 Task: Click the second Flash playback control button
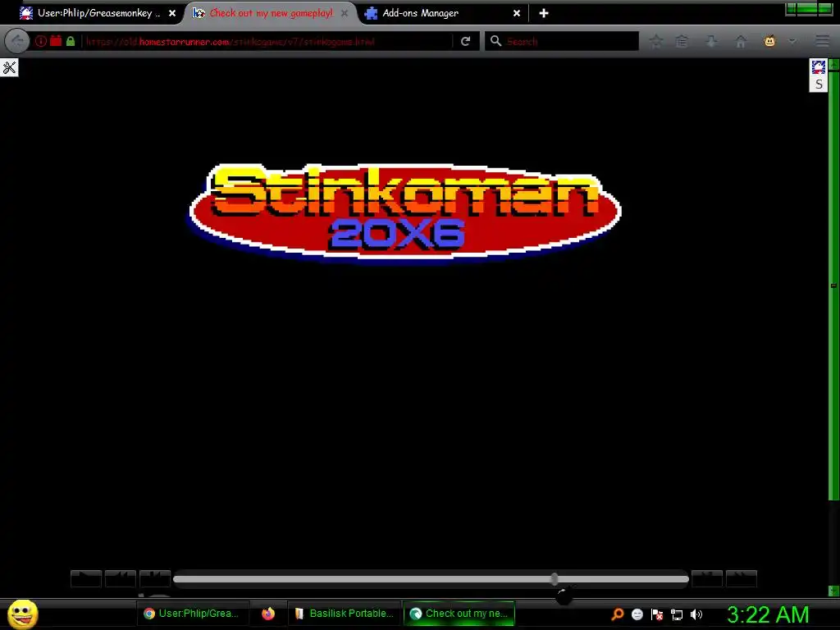click(x=121, y=578)
